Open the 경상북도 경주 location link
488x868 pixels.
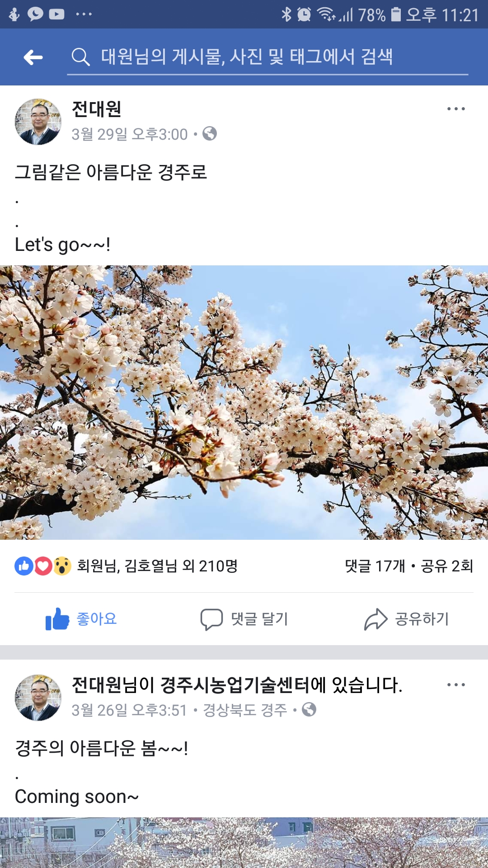(245, 710)
